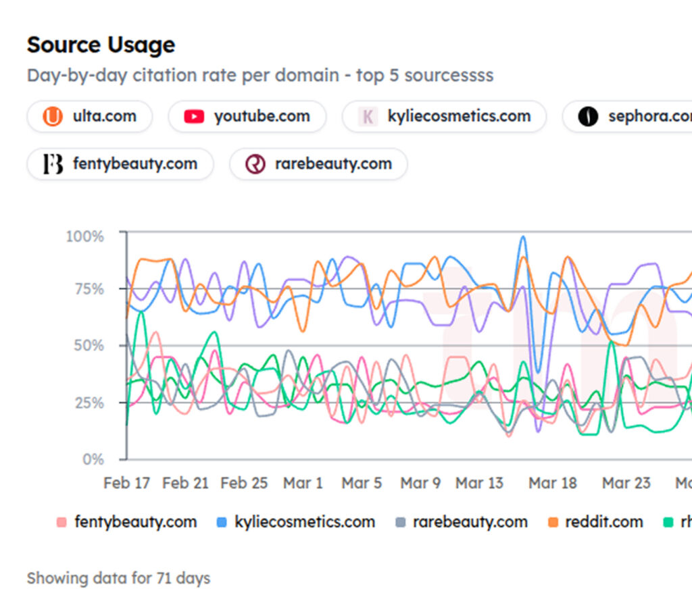Click the Source Usage heading

click(x=101, y=45)
